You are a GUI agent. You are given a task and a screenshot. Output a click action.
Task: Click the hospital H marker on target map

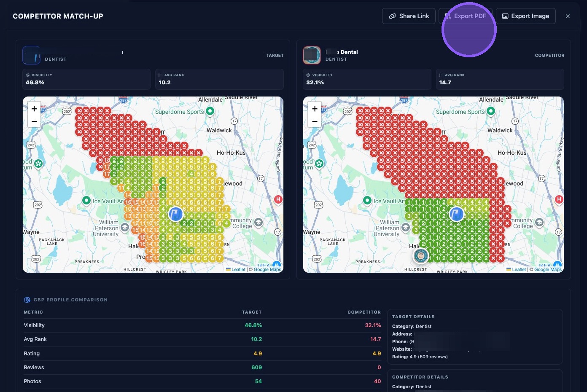(x=278, y=199)
